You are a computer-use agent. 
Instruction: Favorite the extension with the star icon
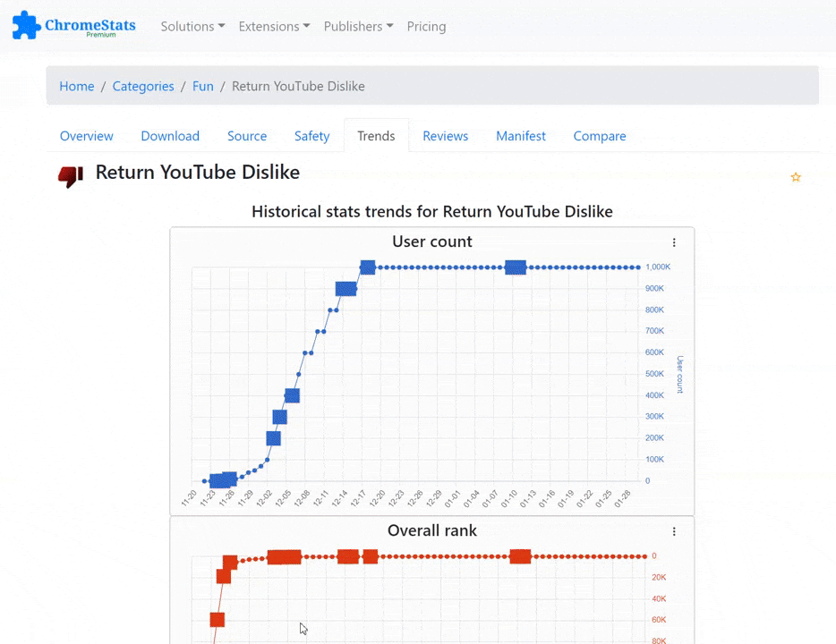pos(796,177)
